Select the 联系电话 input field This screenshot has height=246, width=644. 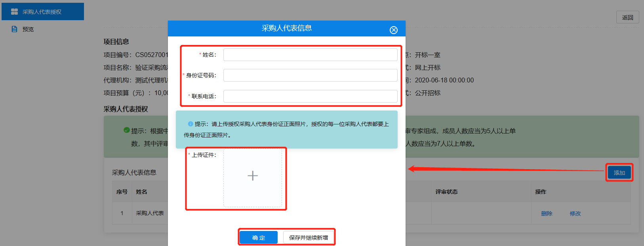pyautogui.click(x=310, y=96)
